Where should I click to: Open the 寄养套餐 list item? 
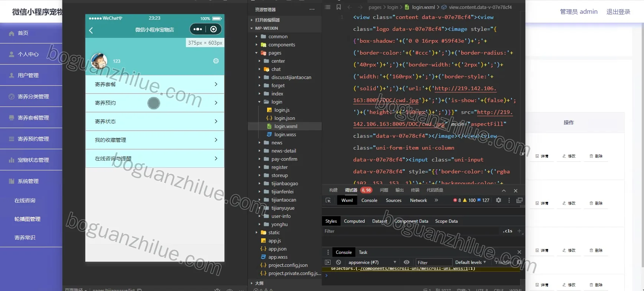tap(155, 84)
